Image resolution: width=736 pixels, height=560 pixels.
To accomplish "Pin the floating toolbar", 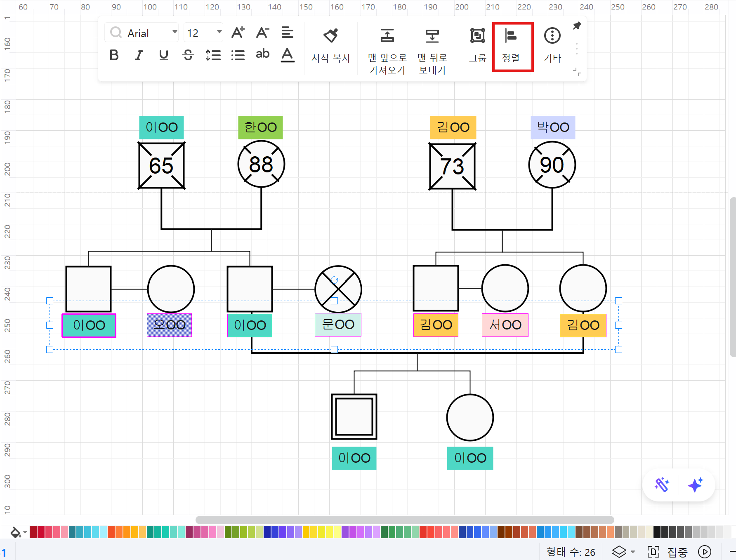I will pyautogui.click(x=577, y=26).
